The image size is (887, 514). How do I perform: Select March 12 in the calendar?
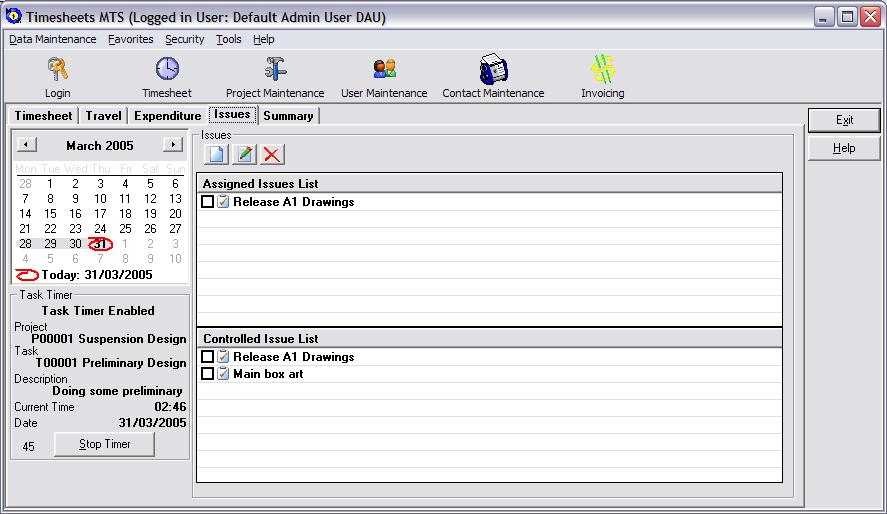(150, 198)
